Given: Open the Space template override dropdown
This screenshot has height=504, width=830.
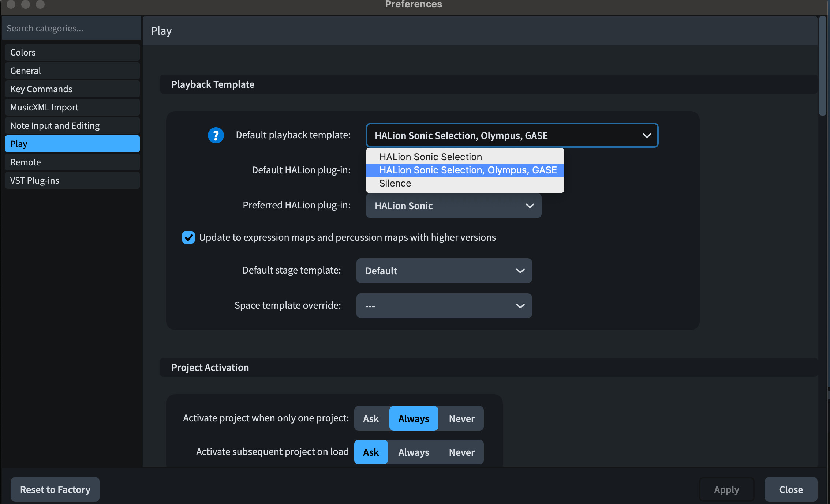Looking at the screenshot, I should point(444,306).
